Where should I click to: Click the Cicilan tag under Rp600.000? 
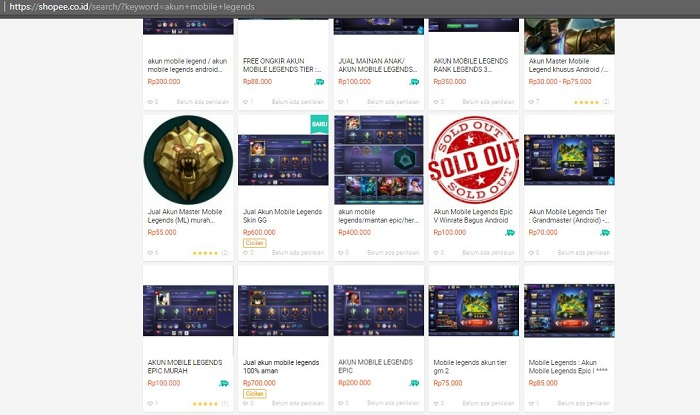pos(254,243)
